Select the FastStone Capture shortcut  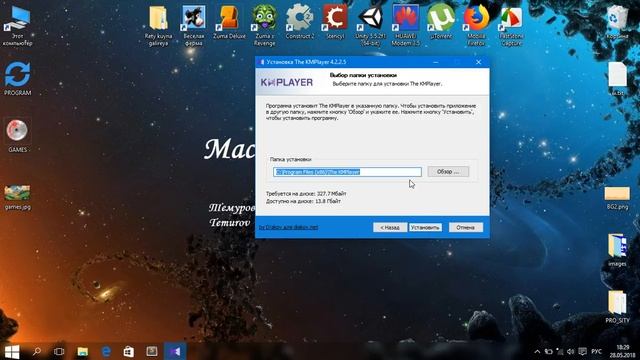(511, 25)
